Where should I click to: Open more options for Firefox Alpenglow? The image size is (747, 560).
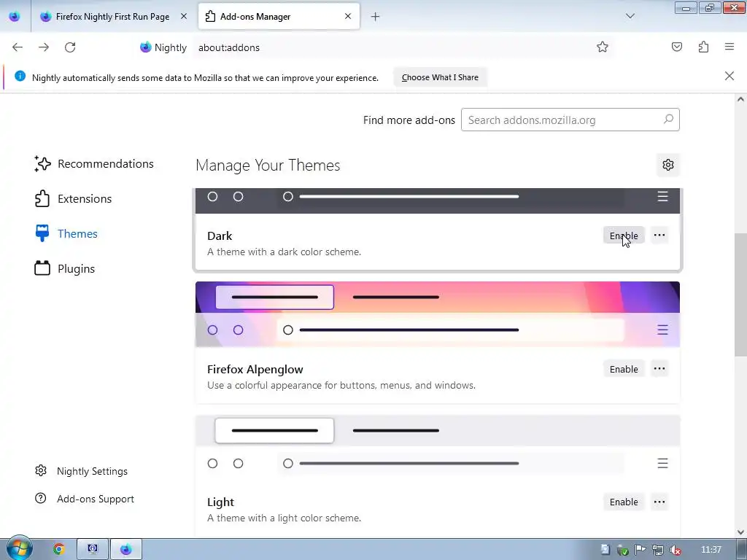(x=659, y=368)
